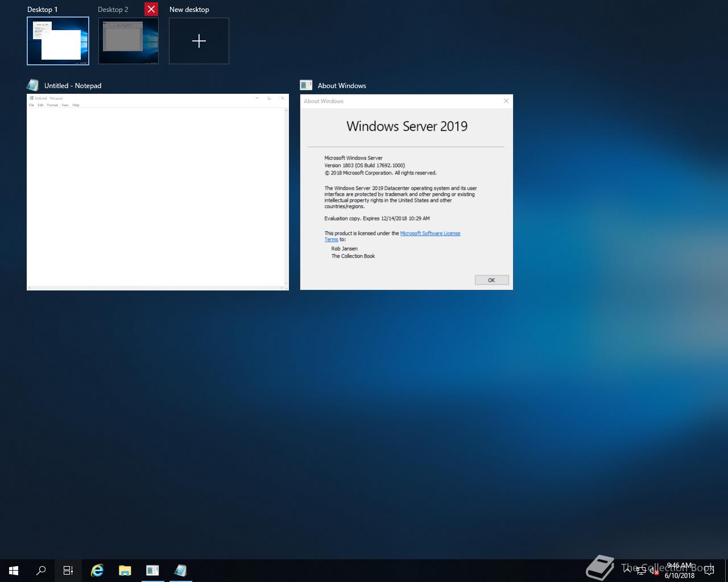728x582 pixels.
Task: Open Notepad Edit menu
Action: point(40,105)
